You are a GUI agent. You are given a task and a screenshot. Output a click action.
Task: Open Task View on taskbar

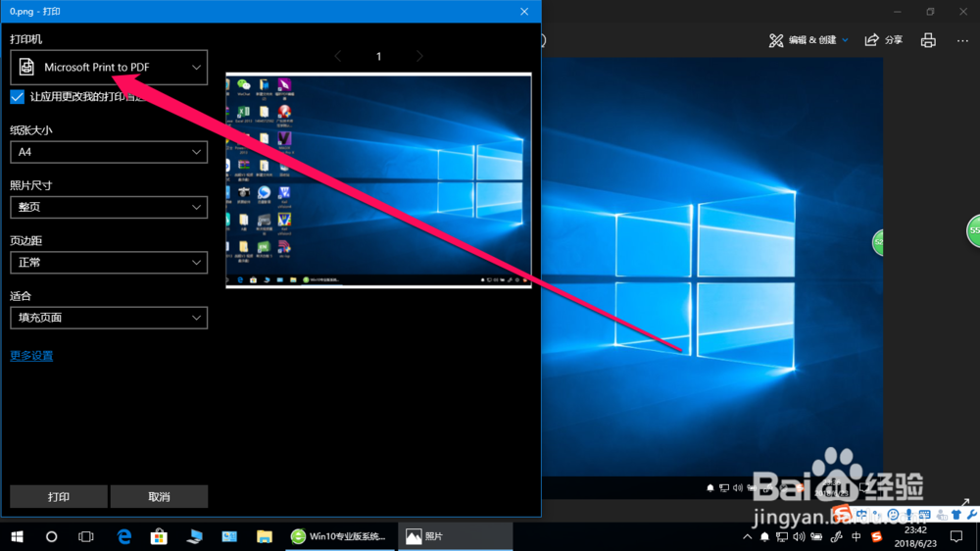pyautogui.click(x=85, y=536)
